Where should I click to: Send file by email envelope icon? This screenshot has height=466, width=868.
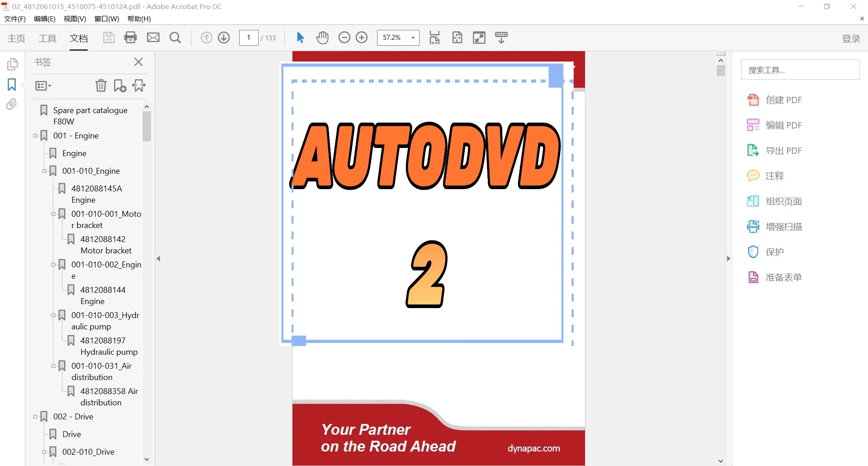(153, 38)
